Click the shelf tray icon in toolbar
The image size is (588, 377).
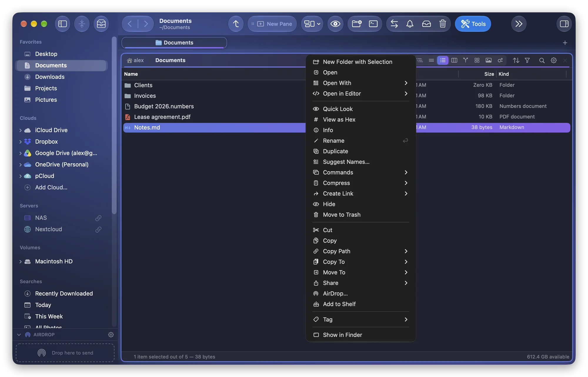pos(426,24)
